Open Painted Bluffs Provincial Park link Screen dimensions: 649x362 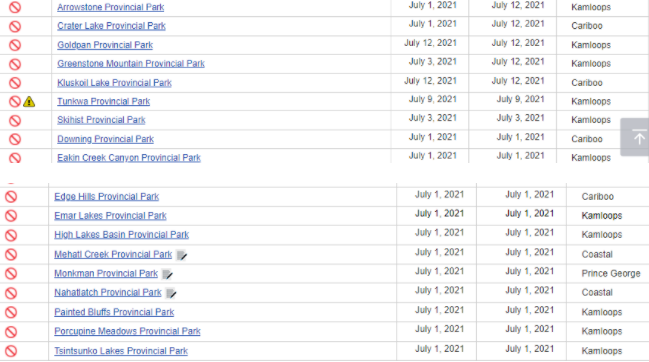click(114, 312)
